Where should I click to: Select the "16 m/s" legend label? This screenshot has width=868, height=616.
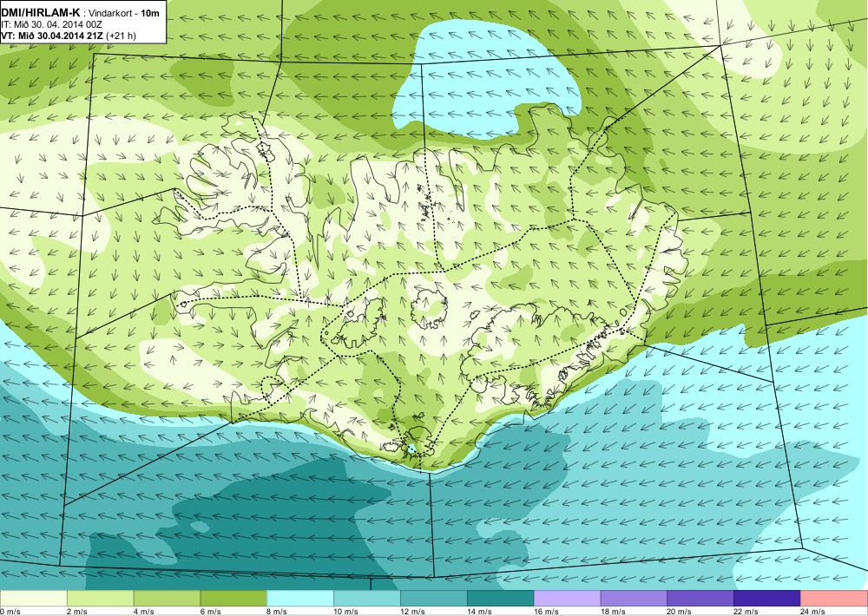point(546,612)
